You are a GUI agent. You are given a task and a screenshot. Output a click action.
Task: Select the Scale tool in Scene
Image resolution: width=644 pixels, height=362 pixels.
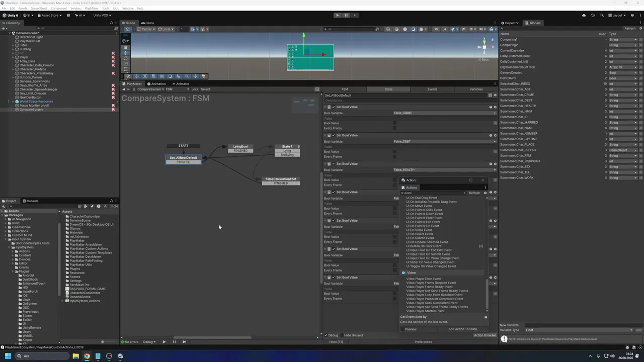[x=126, y=64]
